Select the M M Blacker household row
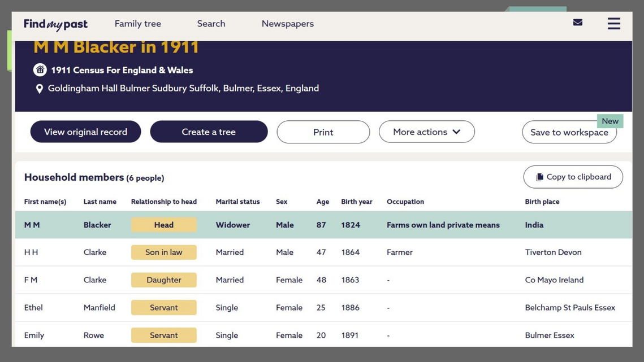 (322, 225)
